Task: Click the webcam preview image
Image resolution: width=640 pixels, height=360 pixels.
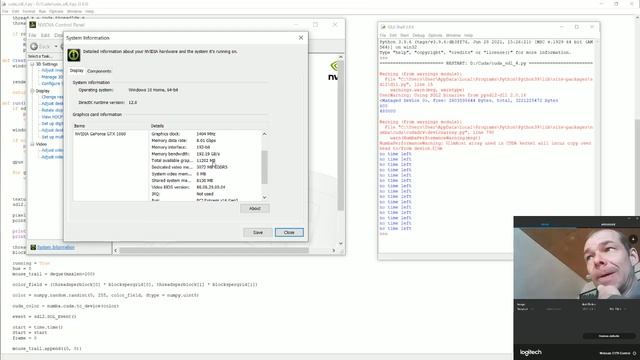Action: (x=576, y=263)
